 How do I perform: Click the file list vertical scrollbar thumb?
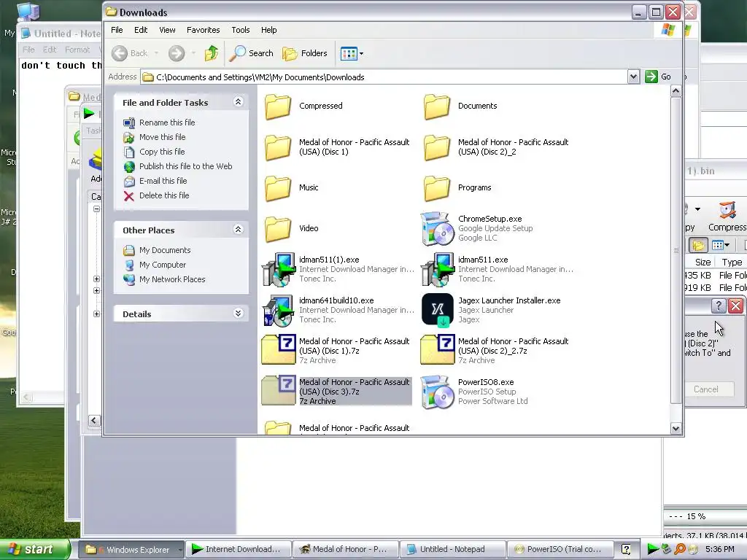pos(676,251)
